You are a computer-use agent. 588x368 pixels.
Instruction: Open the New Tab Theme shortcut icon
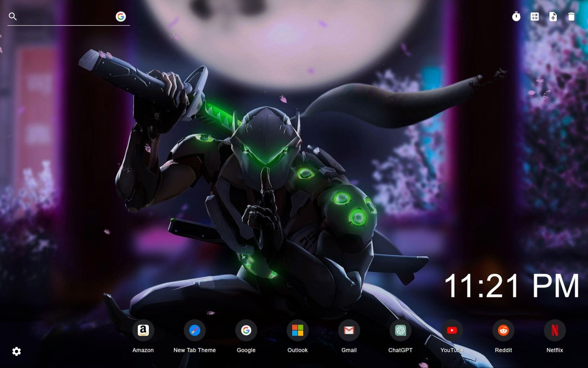point(194,330)
